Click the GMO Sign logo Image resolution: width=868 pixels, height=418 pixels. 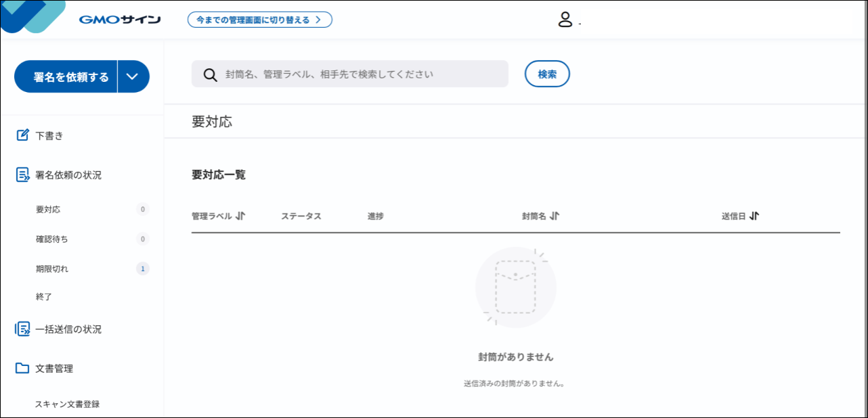coord(119,20)
